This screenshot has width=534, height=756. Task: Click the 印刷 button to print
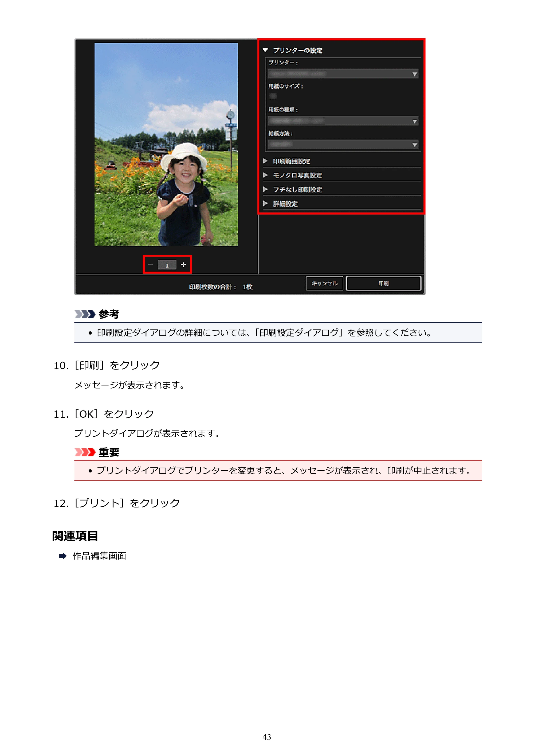pyautogui.click(x=383, y=284)
